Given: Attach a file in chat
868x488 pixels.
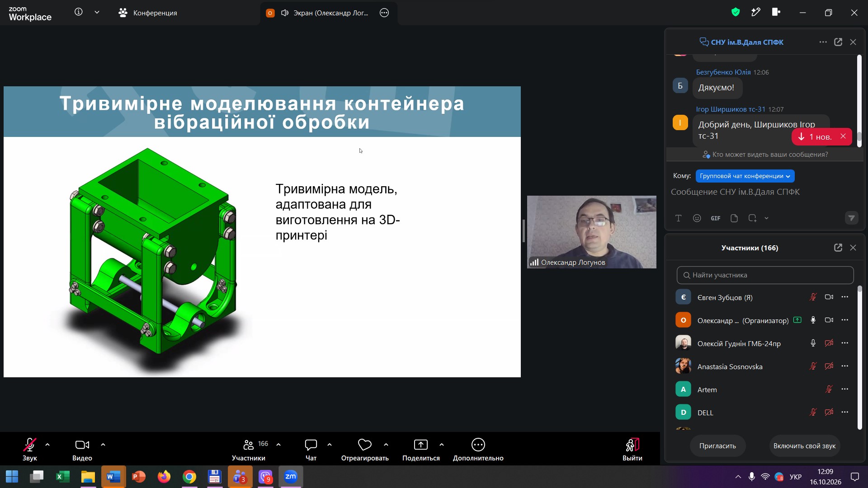Looking at the screenshot, I should (x=734, y=218).
